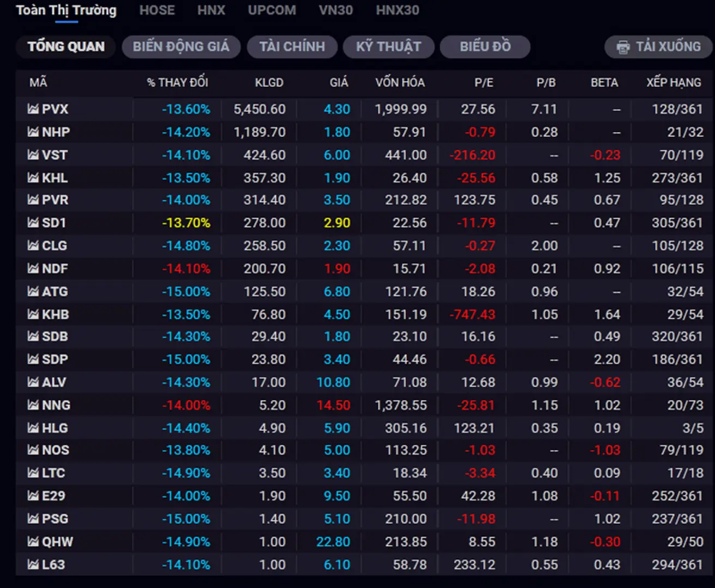Image resolution: width=715 pixels, height=588 pixels.
Task: Open chart icon next to SDP
Action: point(33,359)
